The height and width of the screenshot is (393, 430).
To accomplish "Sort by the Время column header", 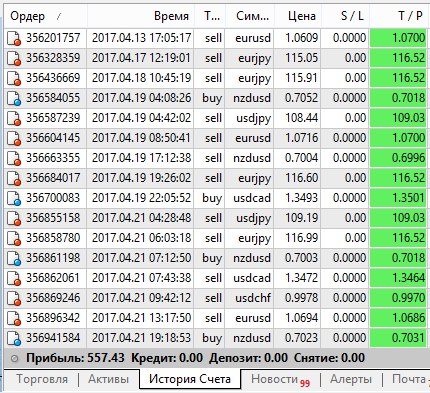I will (141, 16).
